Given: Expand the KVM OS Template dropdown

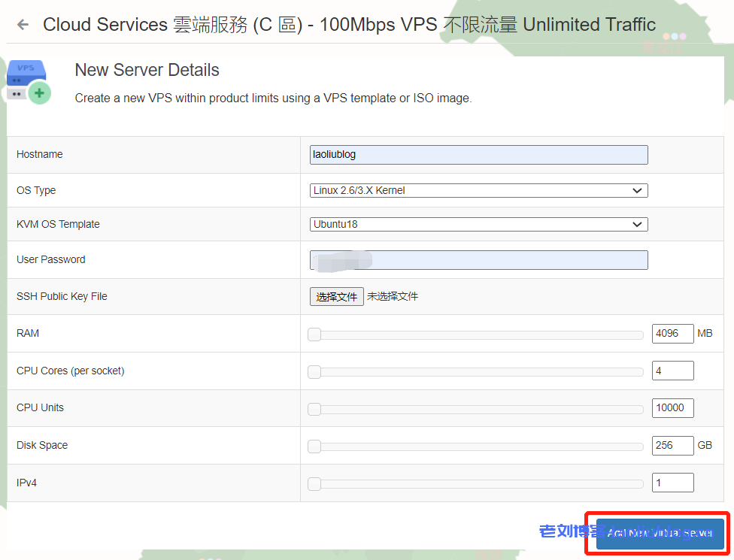Looking at the screenshot, I should coord(478,224).
